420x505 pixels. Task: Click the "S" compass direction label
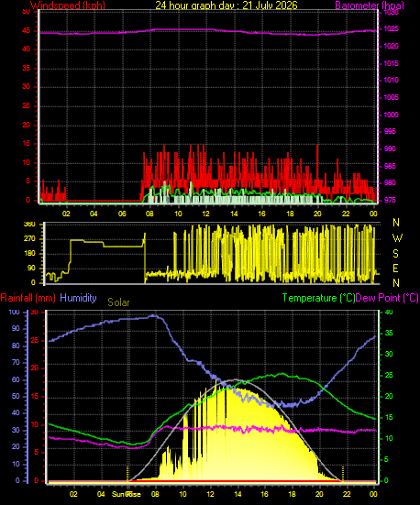(x=395, y=254)
